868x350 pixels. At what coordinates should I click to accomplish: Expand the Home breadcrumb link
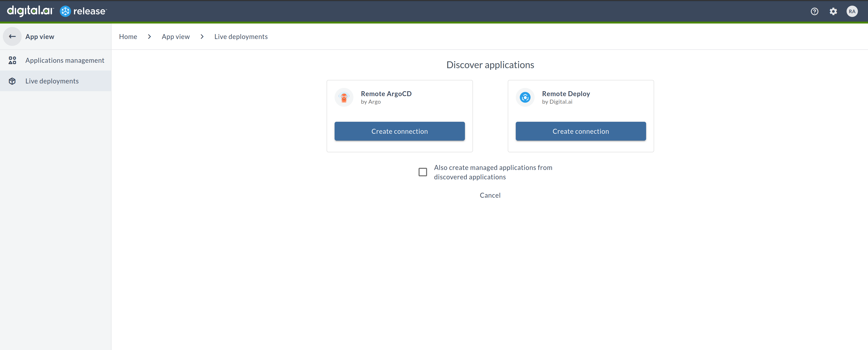[x=128, y=36]
